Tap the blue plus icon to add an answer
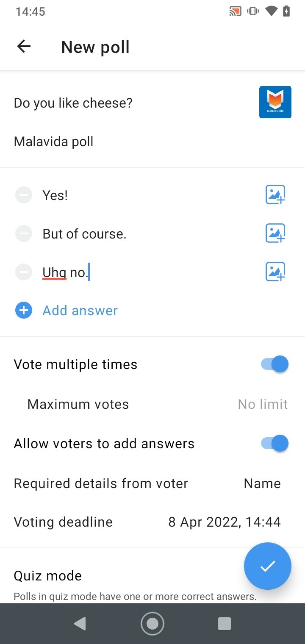The height and width of the screenshot is (644, 305). click(24, 311)
